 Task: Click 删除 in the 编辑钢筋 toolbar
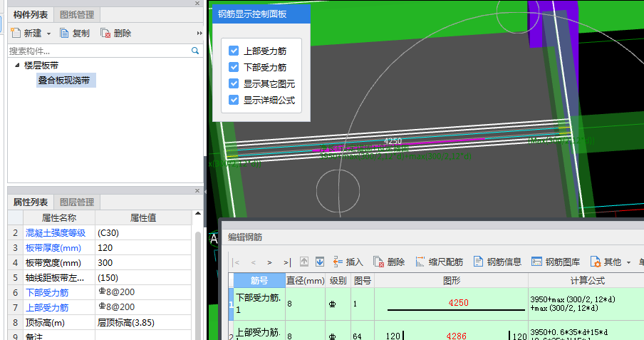pos(390,262)
